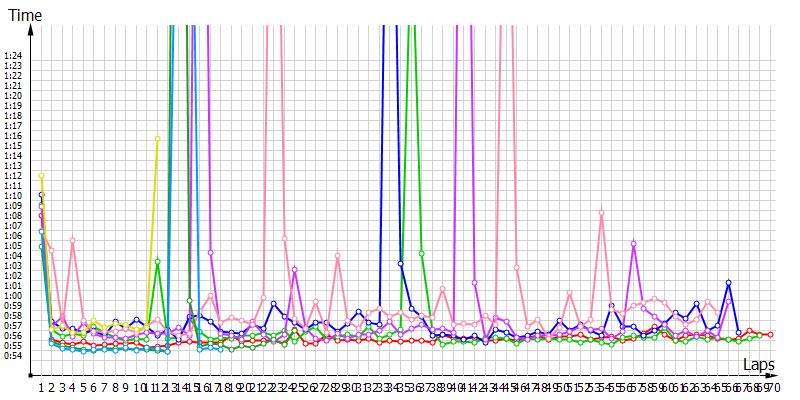
Task: Select the pink spike point at lap 4
Action: (73, 240)
